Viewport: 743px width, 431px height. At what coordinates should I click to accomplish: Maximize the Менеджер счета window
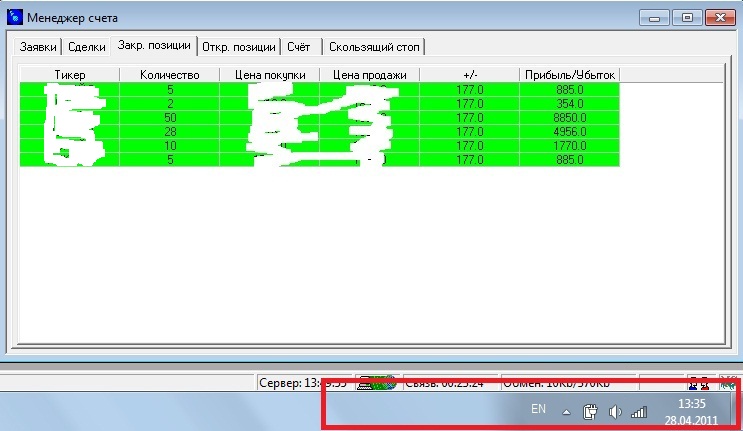click(687, 18)
